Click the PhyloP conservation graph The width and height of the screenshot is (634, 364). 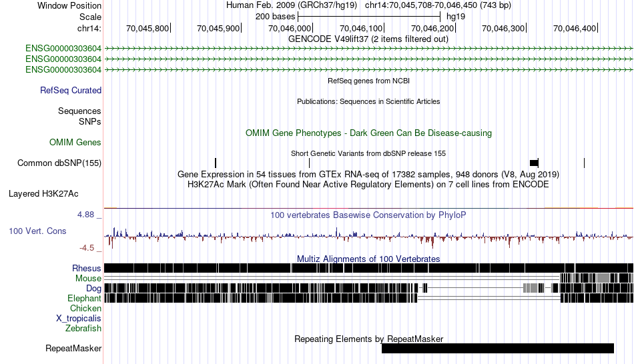click(368, 237)
